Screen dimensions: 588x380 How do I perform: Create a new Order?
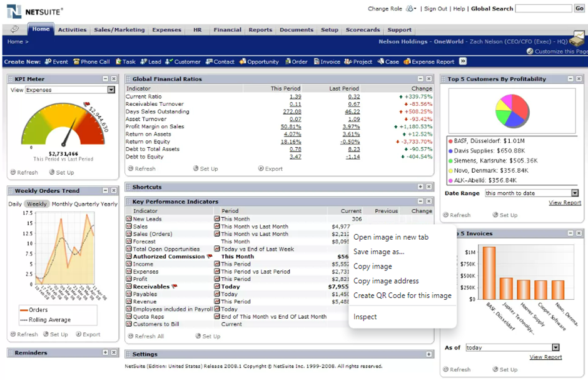point(297,61)
